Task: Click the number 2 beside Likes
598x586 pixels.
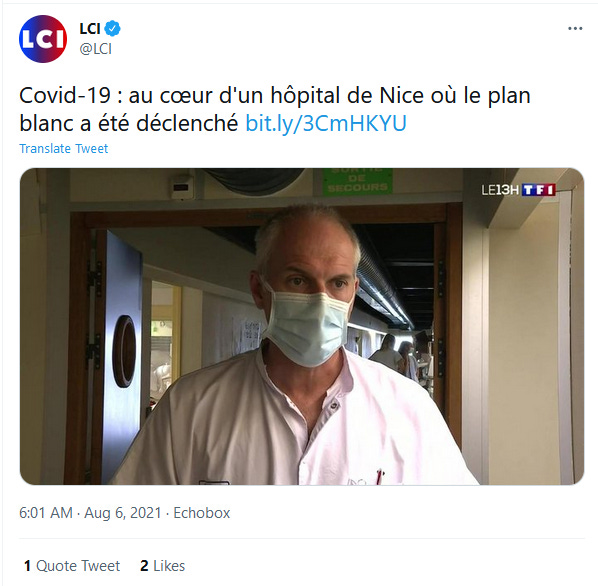Action: (x=144, y=566)
